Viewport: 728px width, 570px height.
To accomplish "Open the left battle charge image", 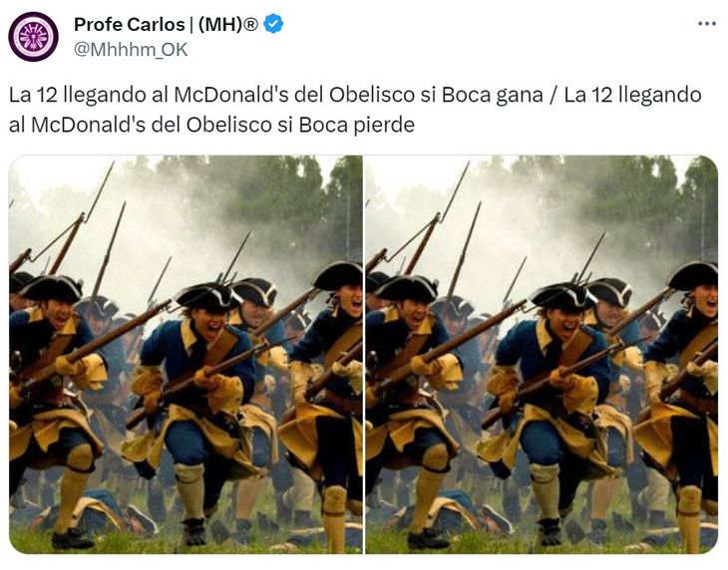I will [185, 355].
